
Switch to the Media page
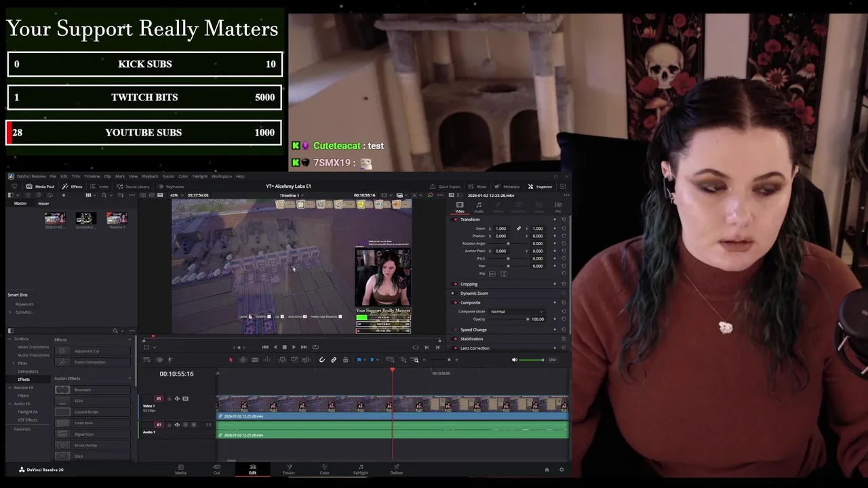[x=180, y=469]
